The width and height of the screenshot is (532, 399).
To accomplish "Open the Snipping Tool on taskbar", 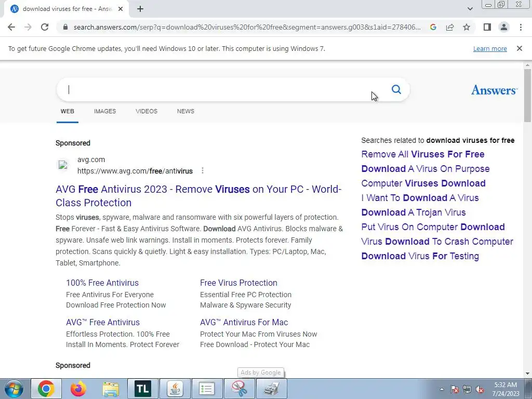I will click(x=239, y=389).
